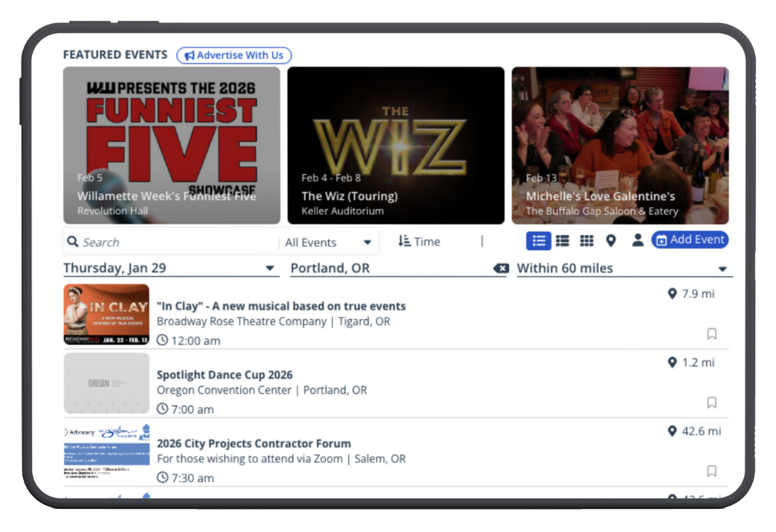Click the Add Event button

(x=690, y=240)
